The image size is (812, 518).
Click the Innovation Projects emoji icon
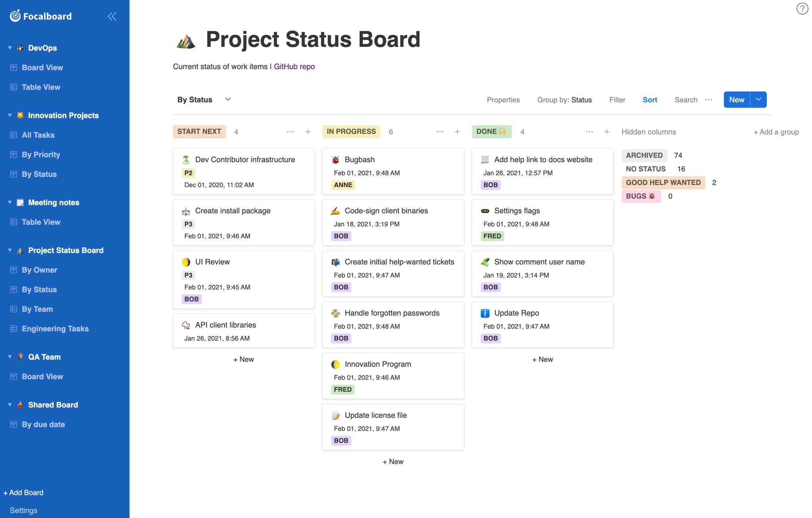point(20,115)
